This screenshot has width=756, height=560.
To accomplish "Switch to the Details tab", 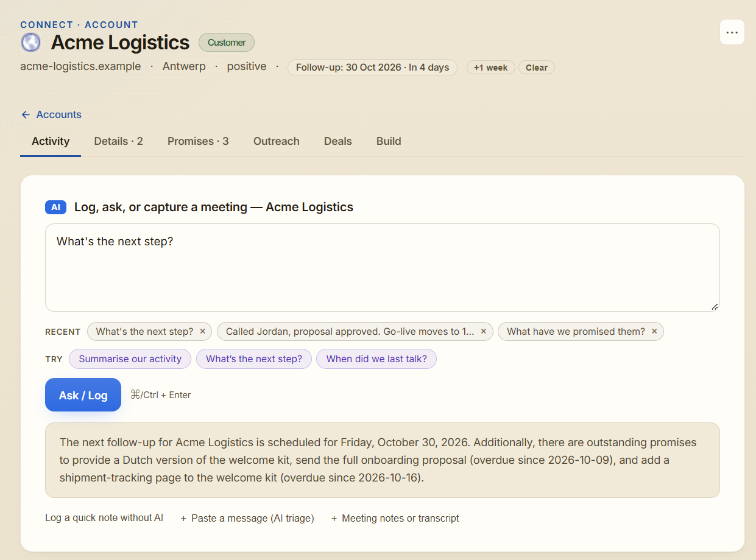I will (x=118, y=141).
